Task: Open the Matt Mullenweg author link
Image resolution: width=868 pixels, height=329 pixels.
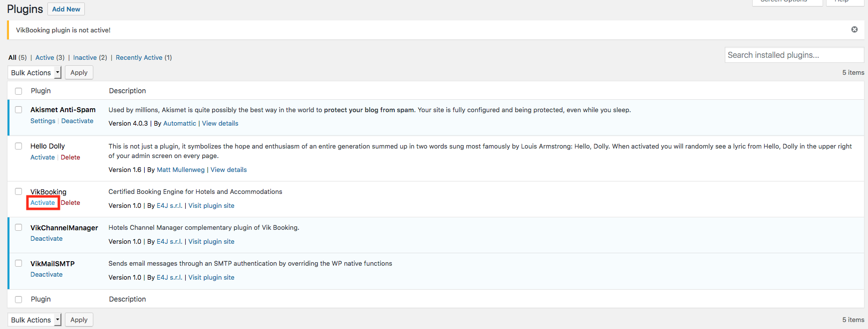Action: point(181,170)
